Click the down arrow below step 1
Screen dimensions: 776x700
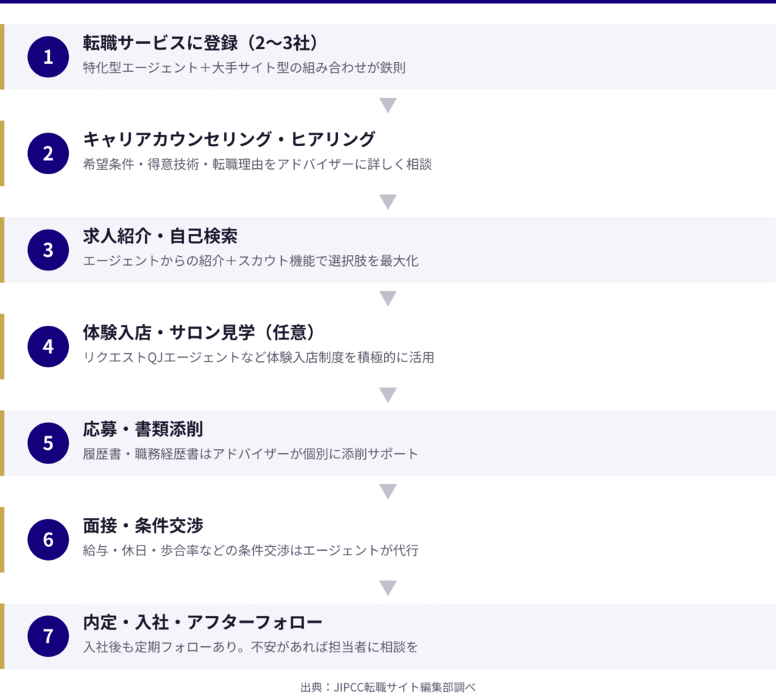pos(388,105)
